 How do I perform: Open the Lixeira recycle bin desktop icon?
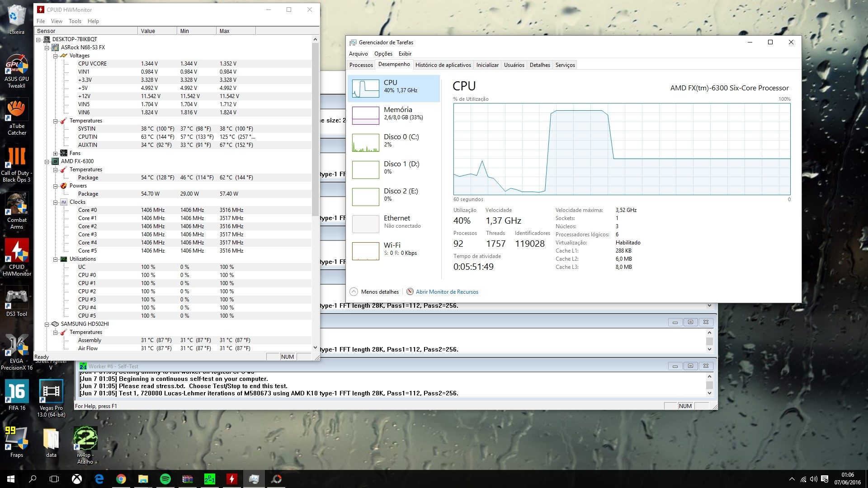coord(17,19)
